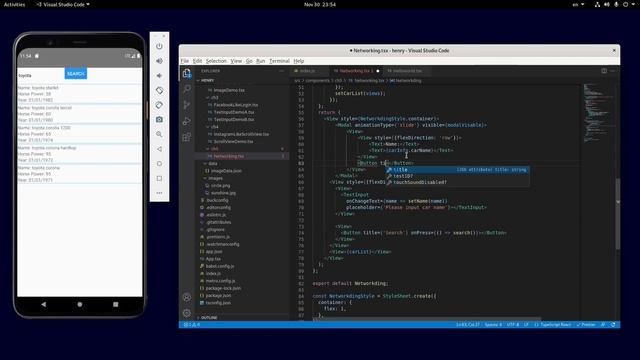Open the editor More Actions ellipsis
The width and height of the screenshot is (640, 360).
pos(613,71)
